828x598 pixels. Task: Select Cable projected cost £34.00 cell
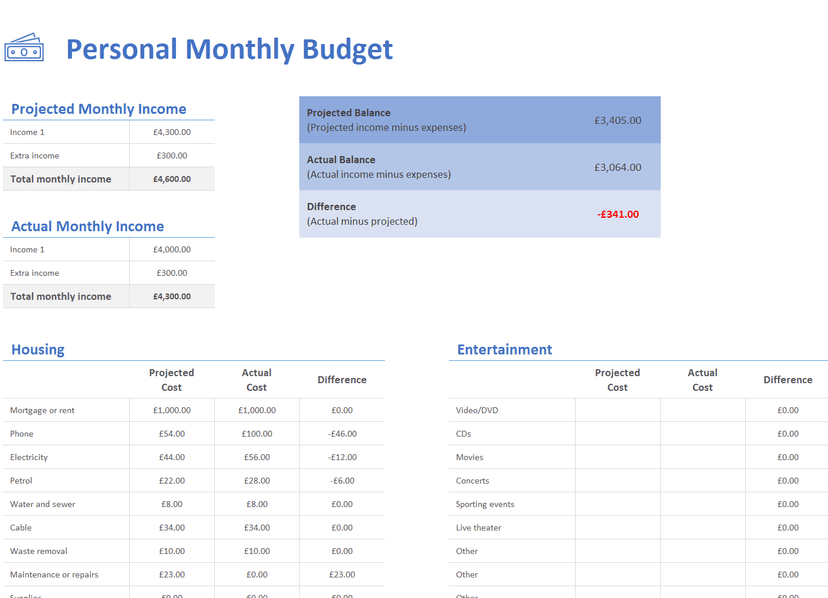171,528
